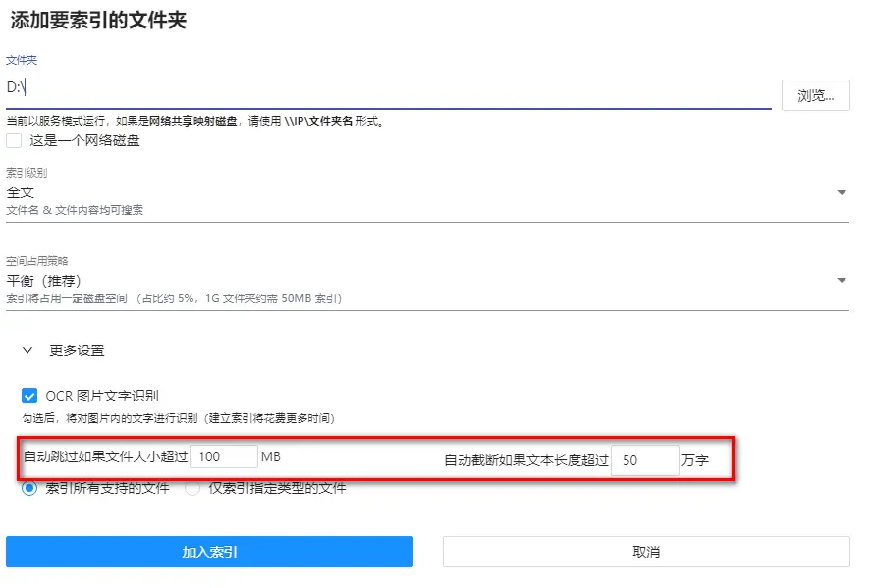Click the 空间占用策略 dropdown arrow
Image resolution: width=872 pixels, height=588 pixels.
(841, 281)
